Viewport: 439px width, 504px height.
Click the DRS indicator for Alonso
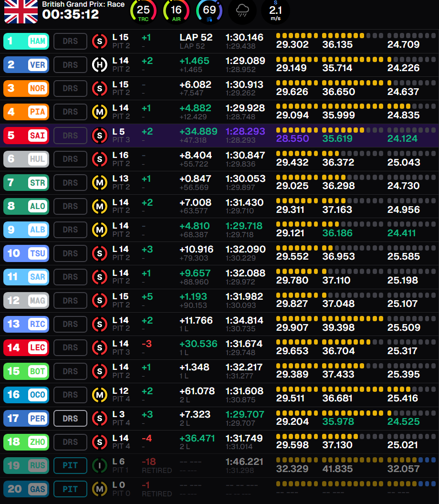tap(70, 206)
